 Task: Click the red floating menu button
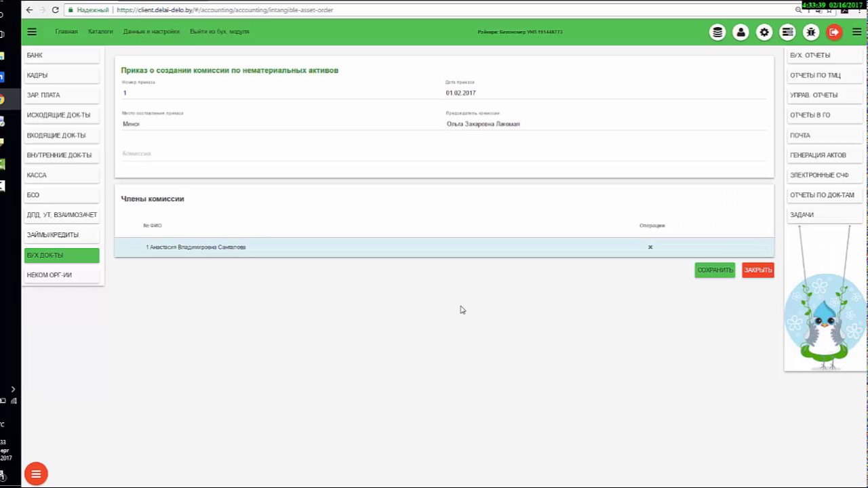pos(36,474)
